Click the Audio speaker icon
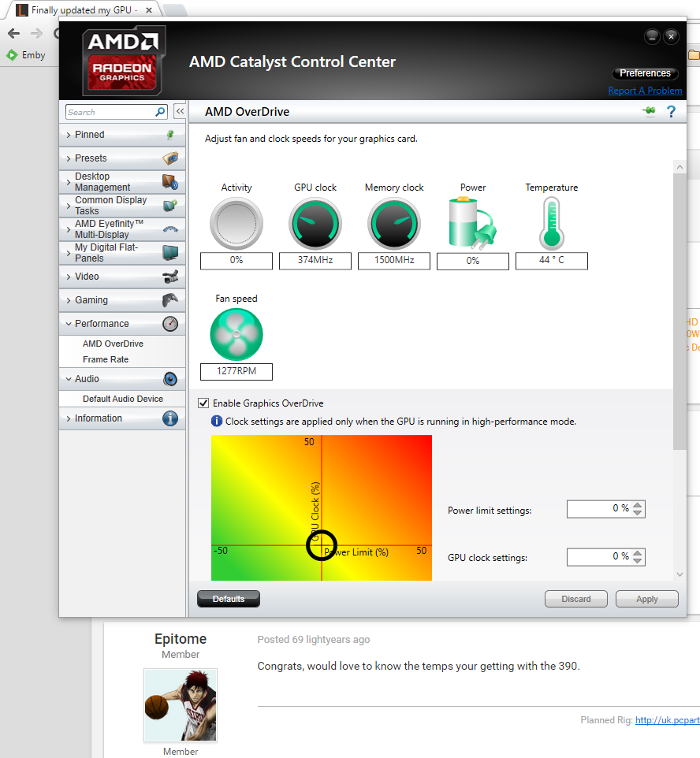This screenshot has height=758, width=700. pos(170,379)
